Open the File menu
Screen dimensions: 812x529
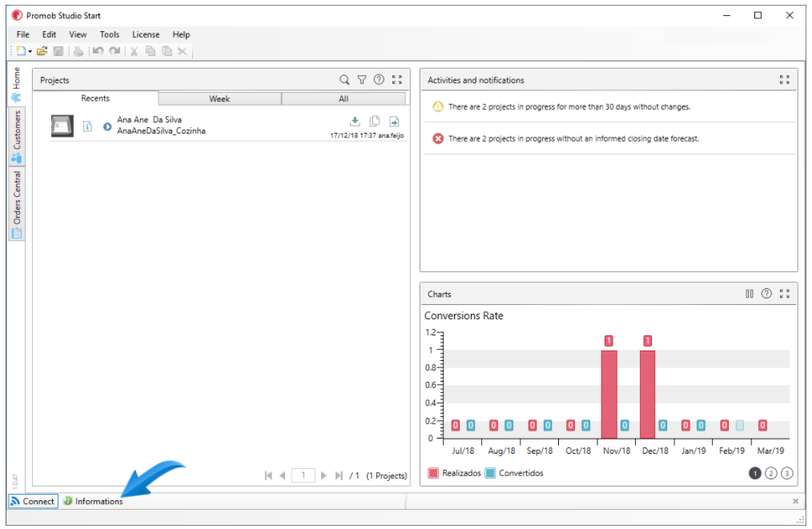[22, 34]
